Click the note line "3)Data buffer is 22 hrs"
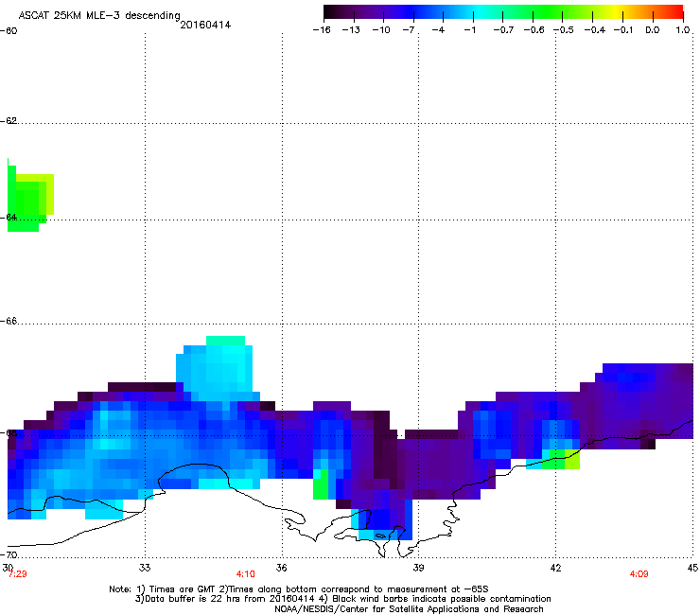Viewport: 700px width, 615px height. click(342, 599)
